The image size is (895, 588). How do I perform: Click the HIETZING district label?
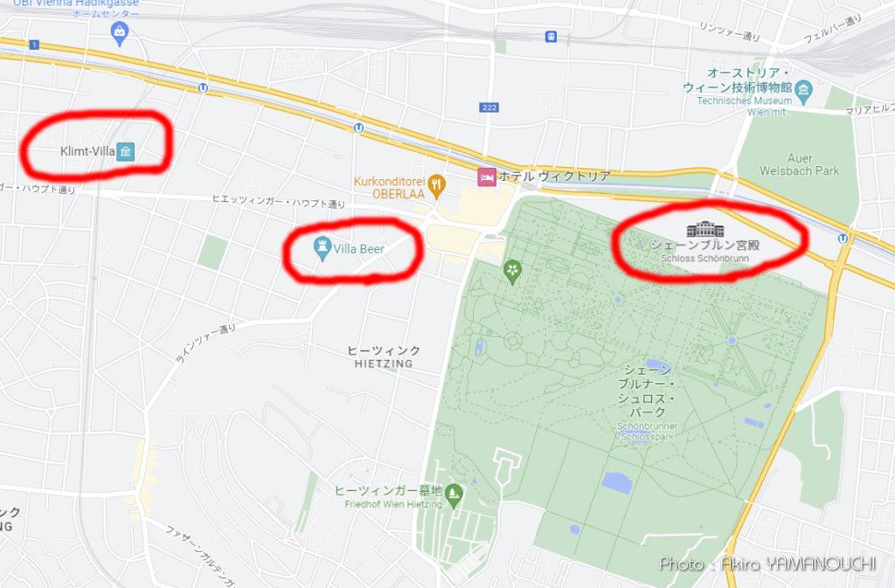[x=383, y=363]
